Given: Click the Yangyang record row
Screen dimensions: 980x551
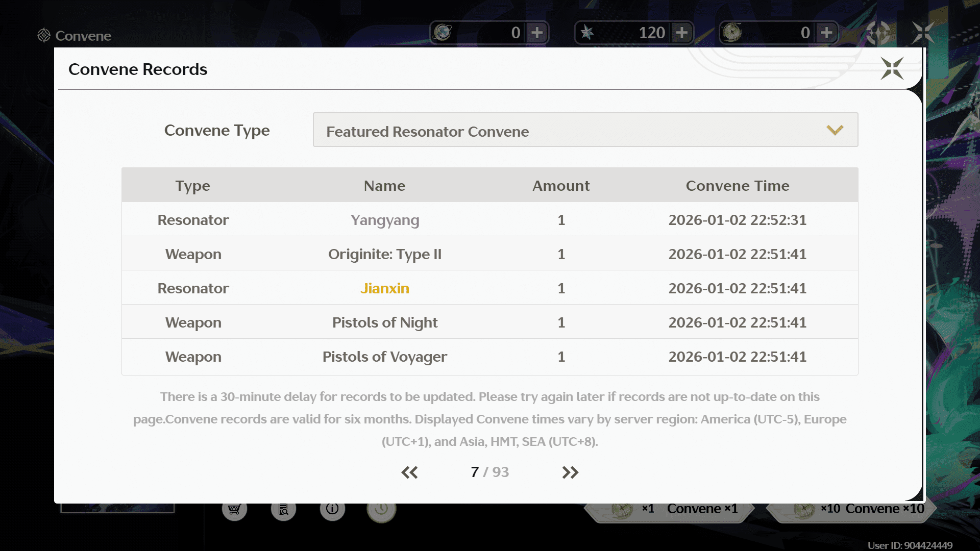Looking at the screenshot, I should coord(385,220).
